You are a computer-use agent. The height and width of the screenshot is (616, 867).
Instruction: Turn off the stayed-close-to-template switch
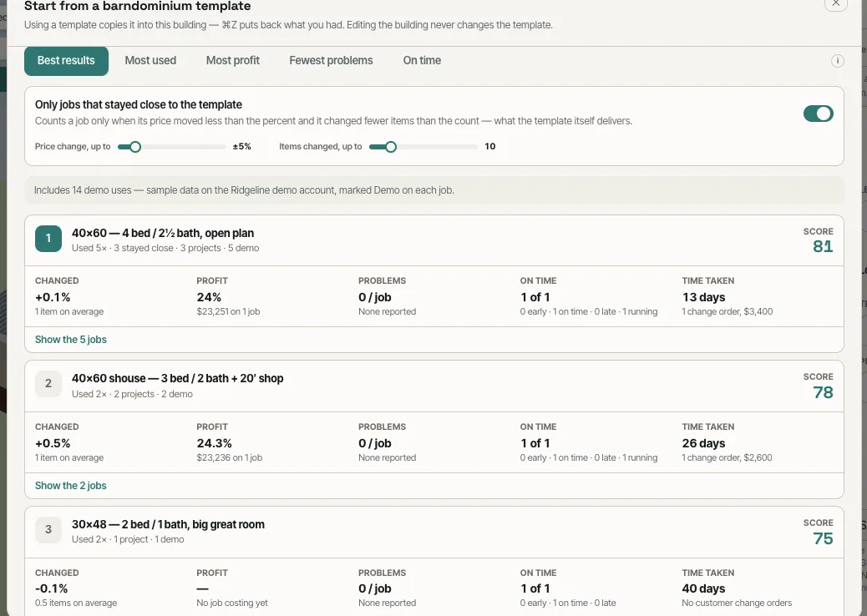(818, 114)
